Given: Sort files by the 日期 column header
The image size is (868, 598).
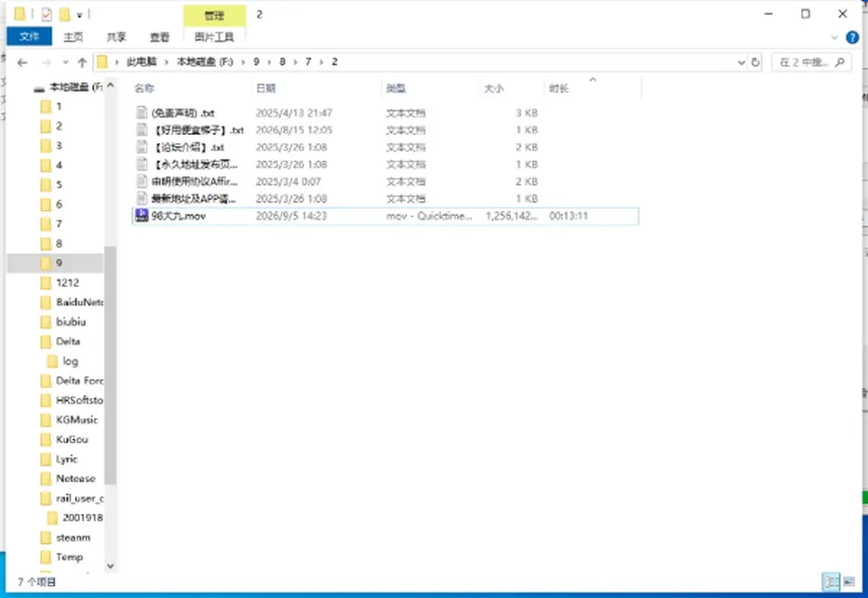Looking at the screenshot, I should click(x=266, y=88).
